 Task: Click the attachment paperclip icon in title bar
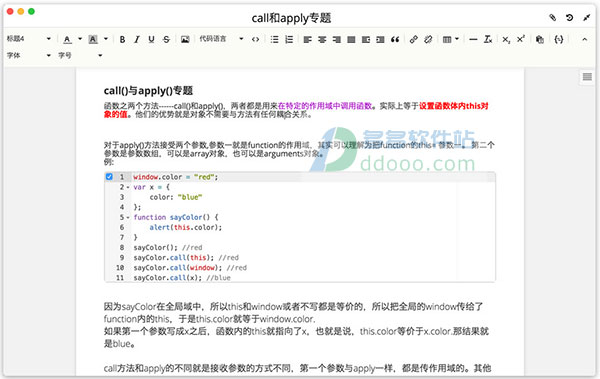pyautogui.click(x=553, y=18)
